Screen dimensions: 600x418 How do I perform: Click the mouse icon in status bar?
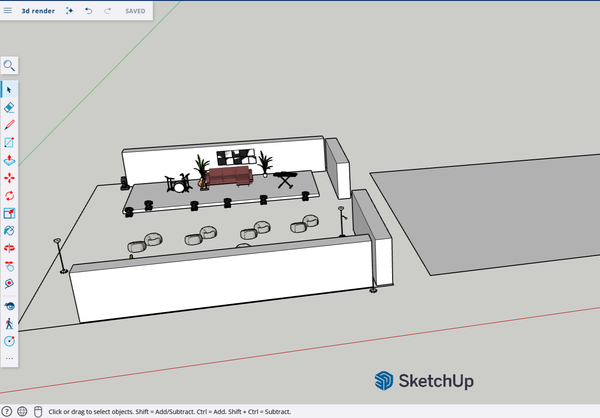coord(38,411)
